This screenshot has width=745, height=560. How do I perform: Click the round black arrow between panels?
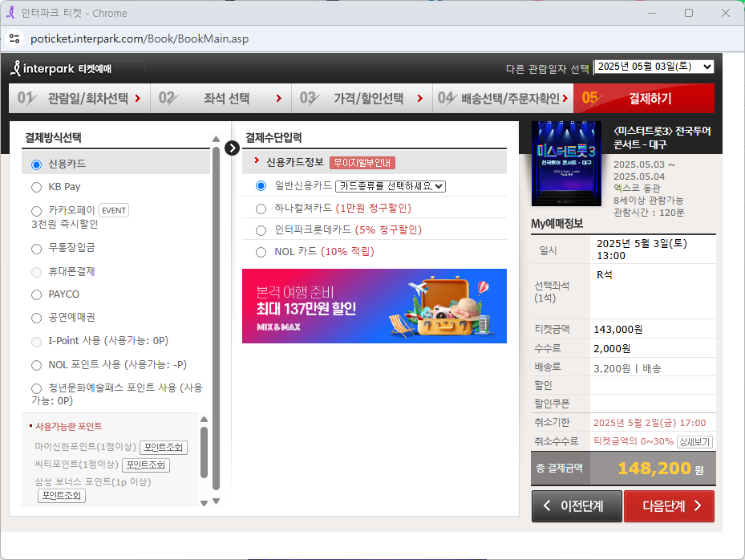coord(232,148)
